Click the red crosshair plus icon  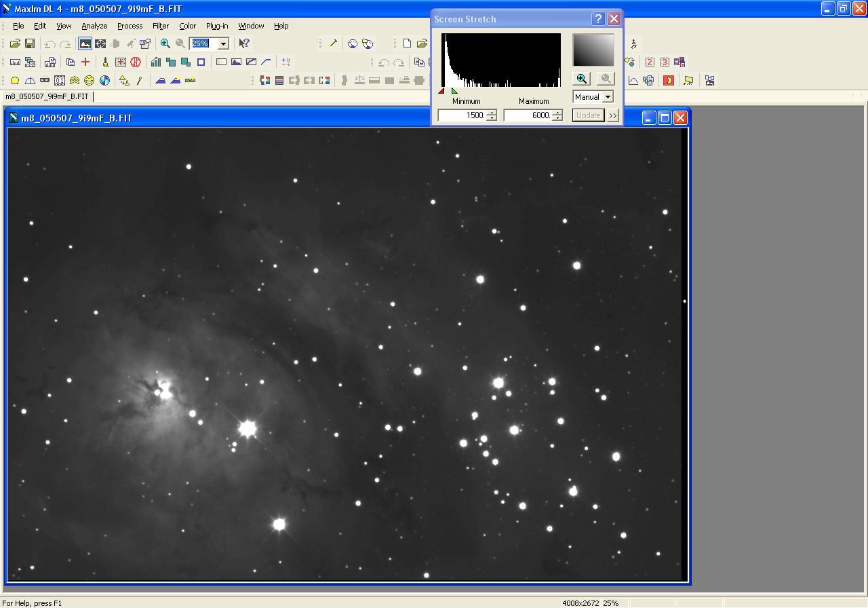point(85,62)
